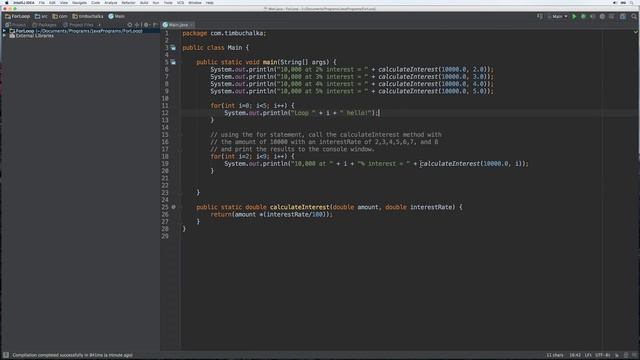640x360 pixels.
Task: Click com breadcrumb in navigation bar
Action: pyautogui.click(x=60, y=16)
